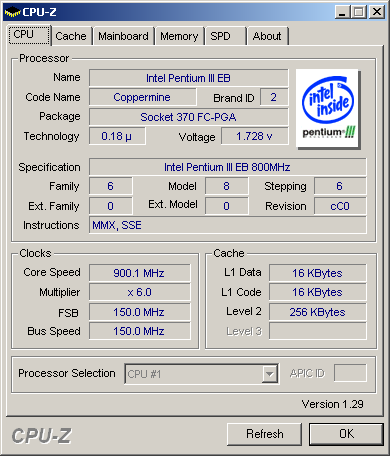This screenshot has height=456, width=390.
Task: Click the Multiplier value x 6.0
Action: (140, 292)
